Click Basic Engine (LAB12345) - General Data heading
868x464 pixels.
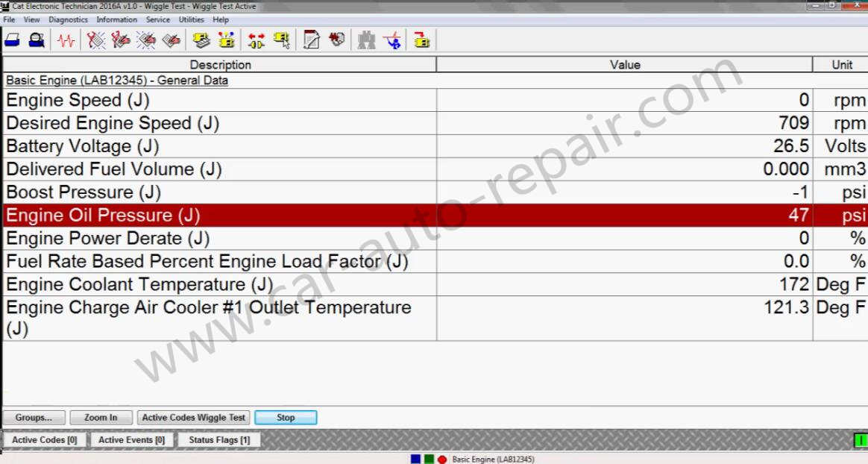coord(117,81)
